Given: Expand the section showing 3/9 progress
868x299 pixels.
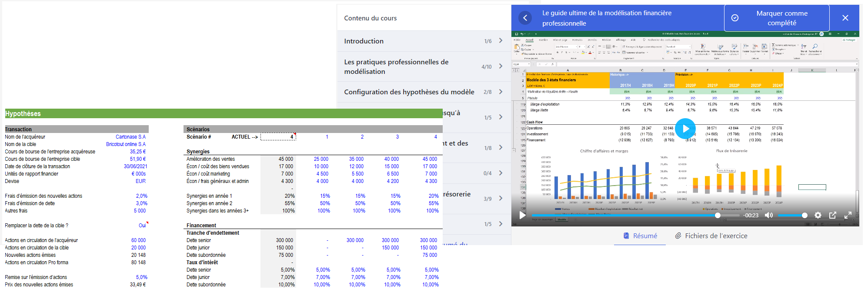Looking at the screenshot, I should (x=501, y=198).
